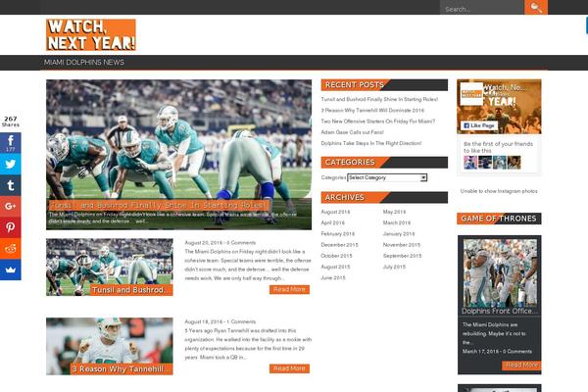588x392 pixels.
Task: Open October 2015 archive link
Action: (x=336, y=256)
